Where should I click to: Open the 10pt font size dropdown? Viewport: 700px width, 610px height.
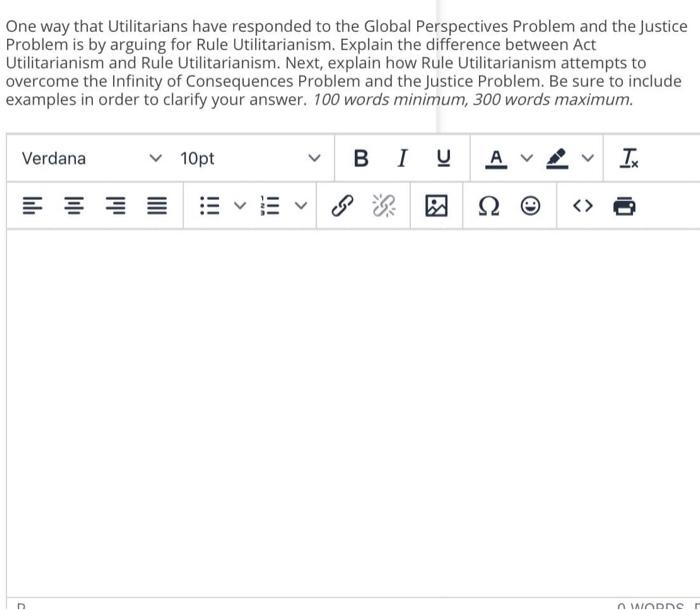click(x=250, y=158)
